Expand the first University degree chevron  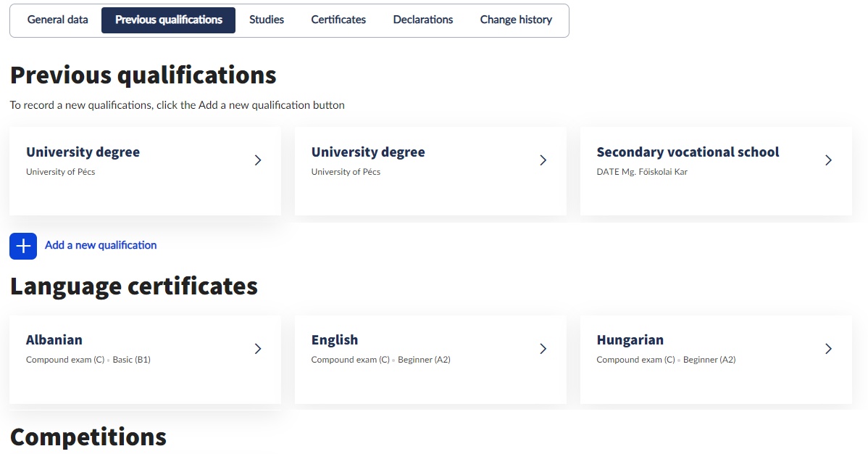258,160
